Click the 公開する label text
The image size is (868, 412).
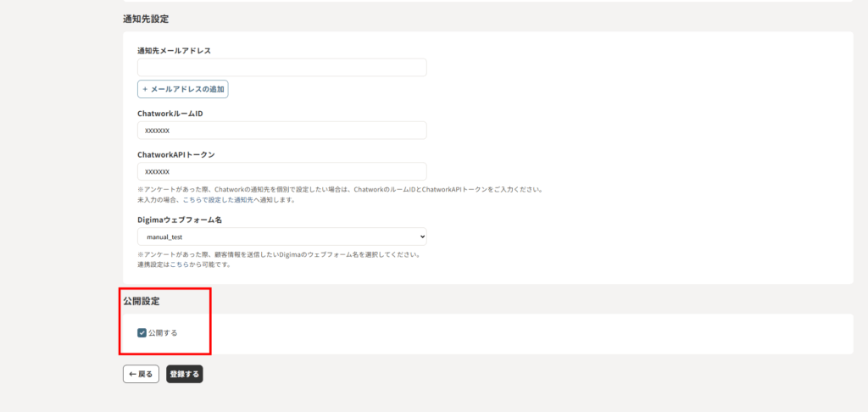(163, 333)
